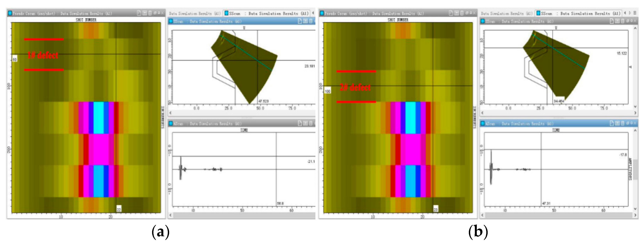Click the print icon in left Pseudo Cscan titlebar
The height and width of the screenshot is (246, 644).
tap(150, 13)
